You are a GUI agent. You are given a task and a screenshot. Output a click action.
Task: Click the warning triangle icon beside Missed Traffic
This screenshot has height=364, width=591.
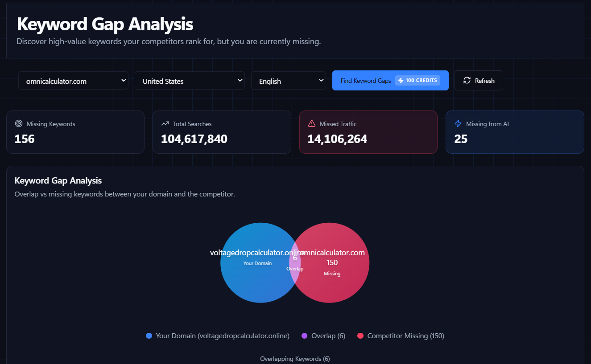[312, 124]
